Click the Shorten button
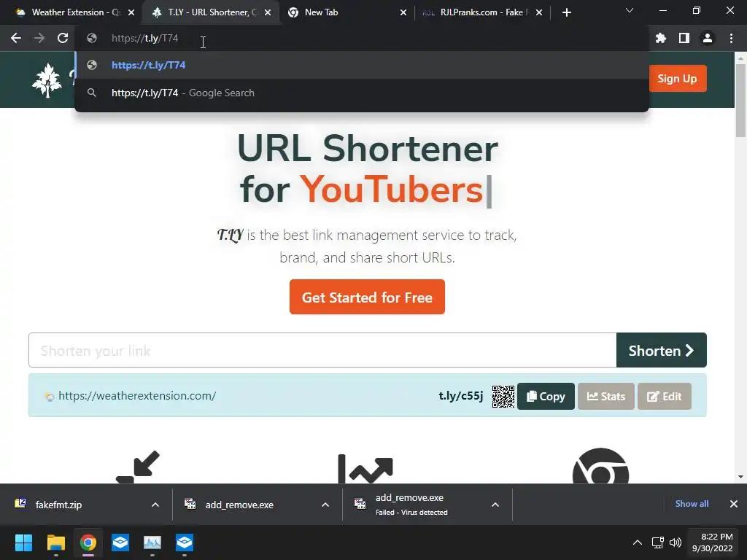Viewport: 747px width, 560px height. [x=661, y=351]
